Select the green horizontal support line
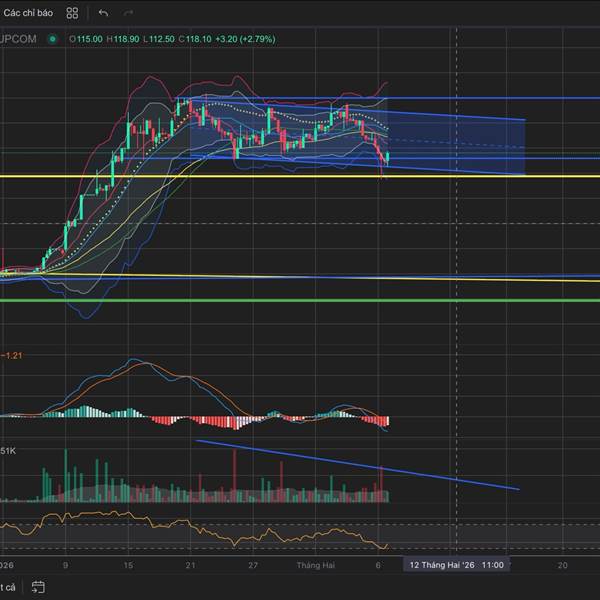The height and width of the screenshot is (600, 600). (x=300, y=300)
